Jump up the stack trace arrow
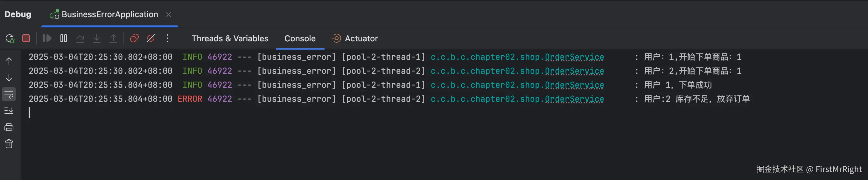Image resolution: width=868 pixels, height=180 pixels. click(x=9, y=61)
